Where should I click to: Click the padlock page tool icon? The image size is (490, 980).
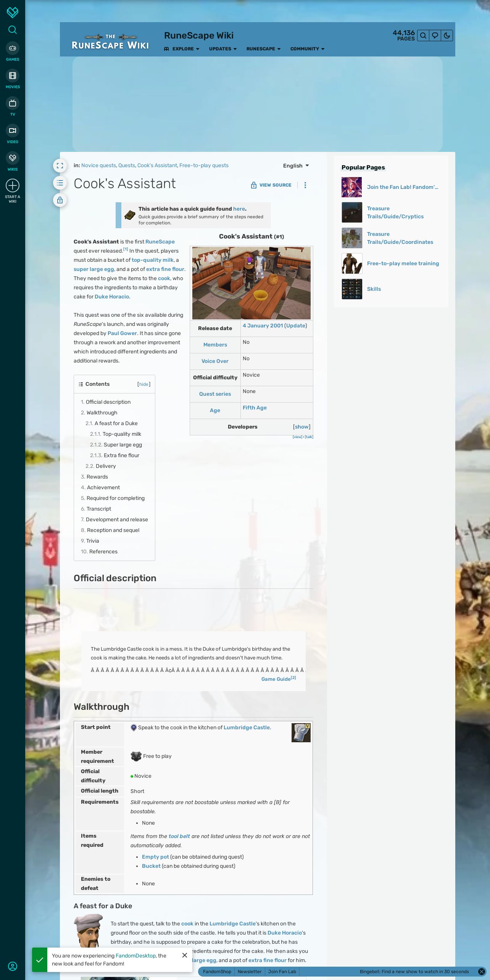coord(60,200)
